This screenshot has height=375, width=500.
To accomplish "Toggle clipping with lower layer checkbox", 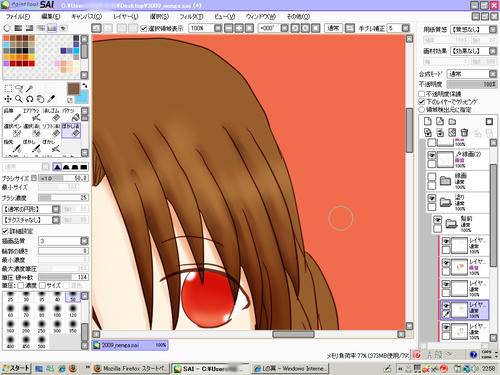I will coord(422,102).
